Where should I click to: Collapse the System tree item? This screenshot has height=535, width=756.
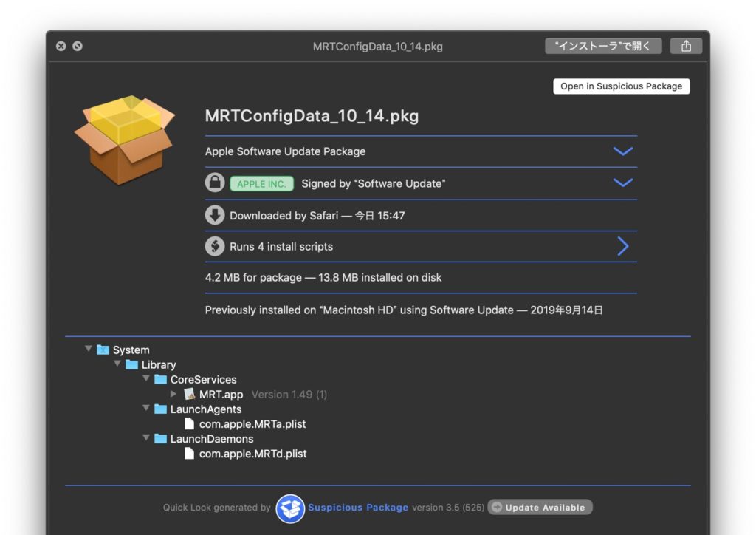tap(89, 349)
